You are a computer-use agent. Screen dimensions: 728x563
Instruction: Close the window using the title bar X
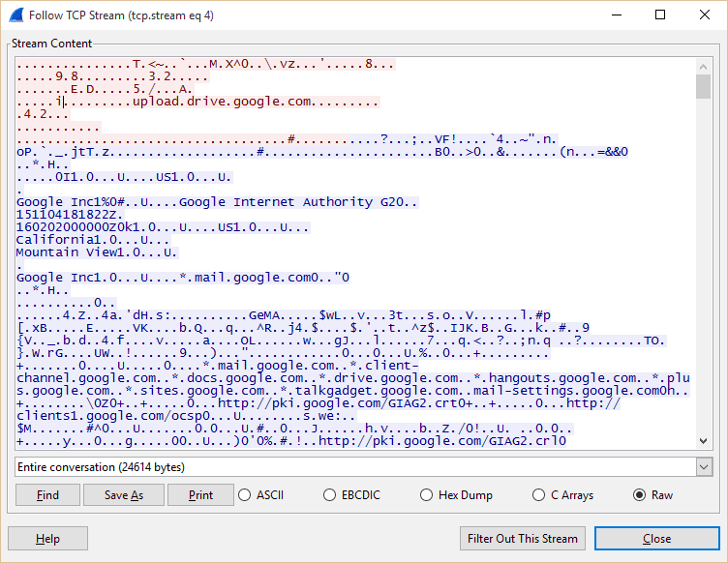pyautogui.click(x=705, y=15)
